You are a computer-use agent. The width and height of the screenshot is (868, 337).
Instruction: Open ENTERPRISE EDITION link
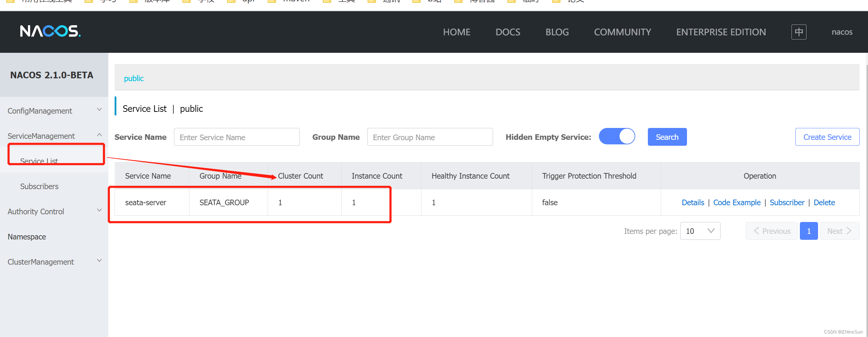tap(721, 32)
